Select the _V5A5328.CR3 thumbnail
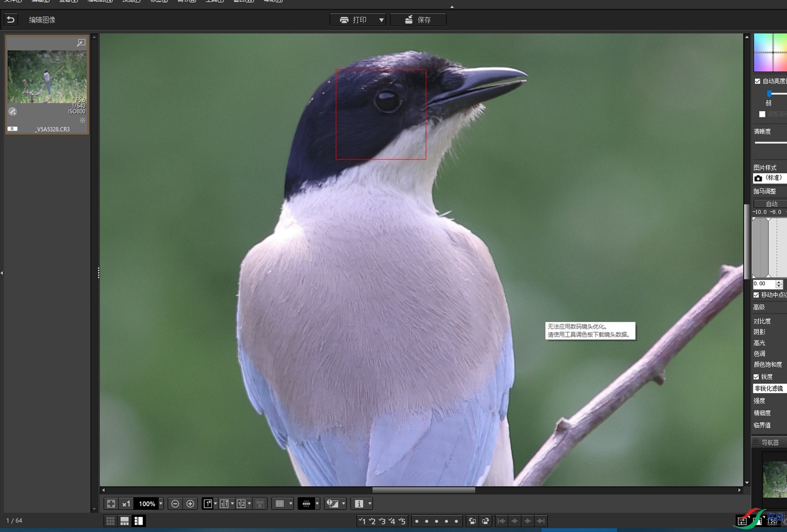Viewport: 787px width, 532px height. point(47,84)
